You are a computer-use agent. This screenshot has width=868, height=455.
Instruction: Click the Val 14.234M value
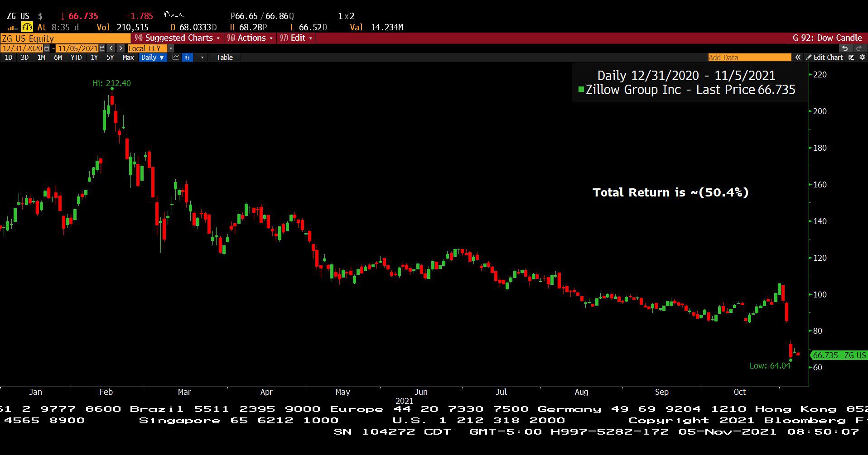click(x=376, y=28)
